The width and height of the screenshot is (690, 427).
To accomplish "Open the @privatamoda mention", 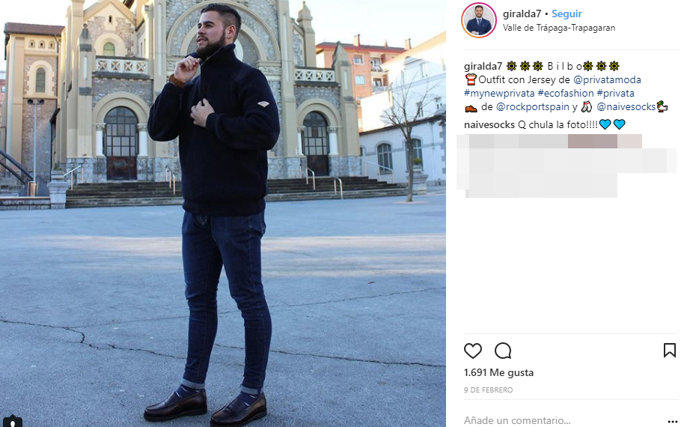I will pyautogui.click(x=607, y=80).
